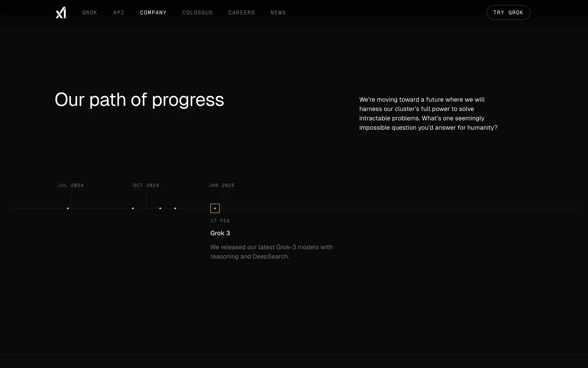Open the Grok 3 entry title
This screenshot has height=368, width=588.
coord(220,233)
